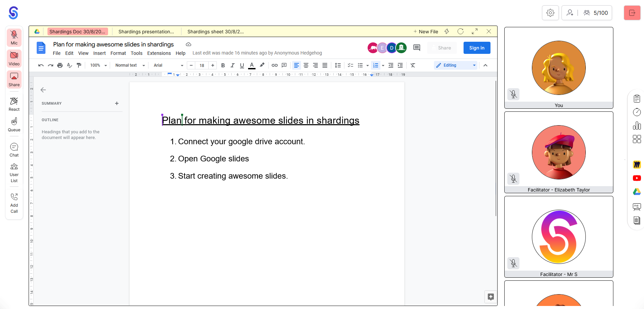Click the checklist icon
Screen dimensions: 644x309
click(350, 65)
